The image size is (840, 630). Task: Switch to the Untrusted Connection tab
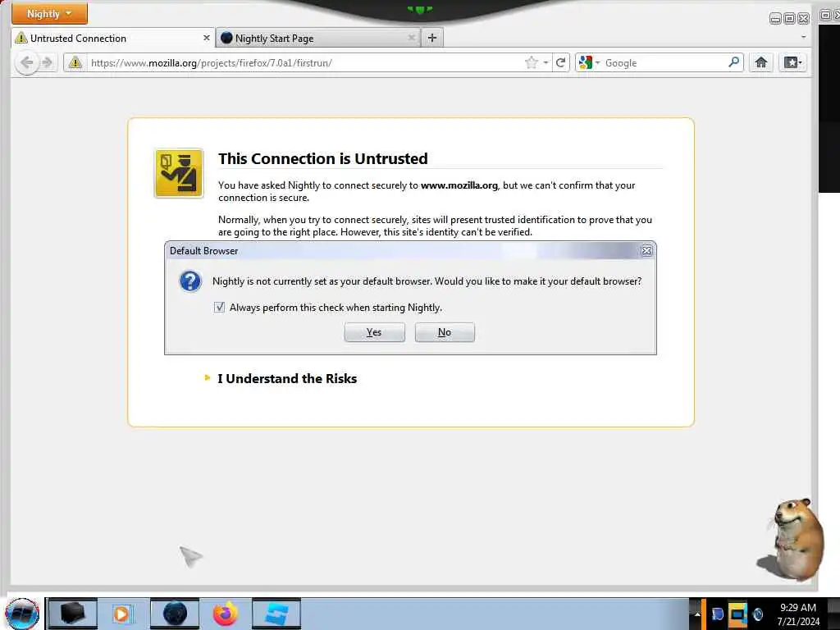pyautogui.click(x=112, y=38)
